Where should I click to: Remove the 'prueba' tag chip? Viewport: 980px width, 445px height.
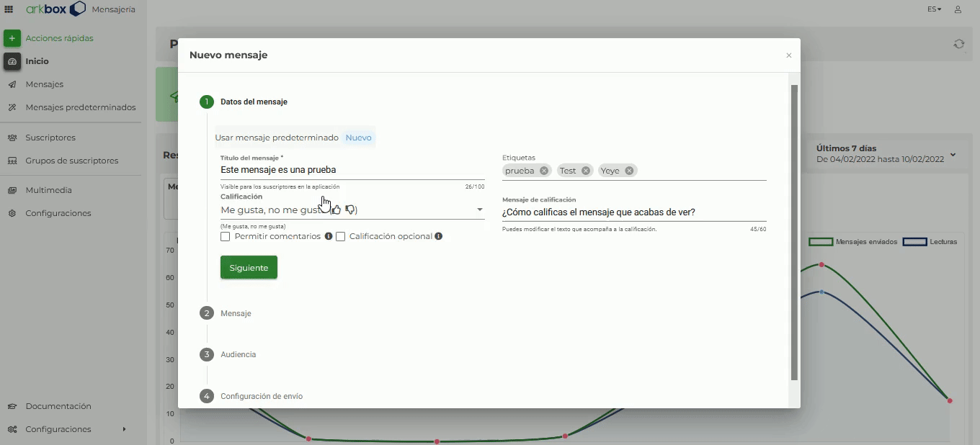pos(544,171)
